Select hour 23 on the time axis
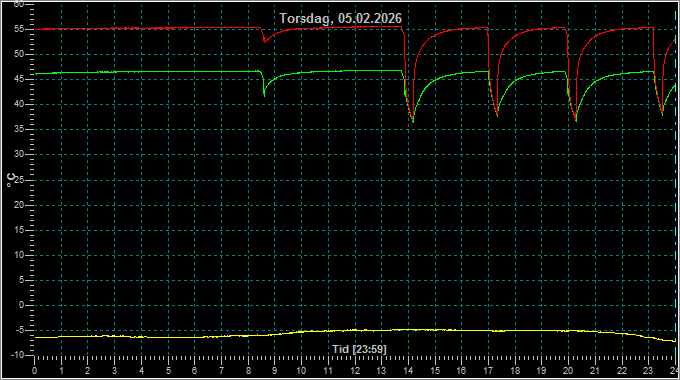 pyautogui.click(x=648, y=371)
